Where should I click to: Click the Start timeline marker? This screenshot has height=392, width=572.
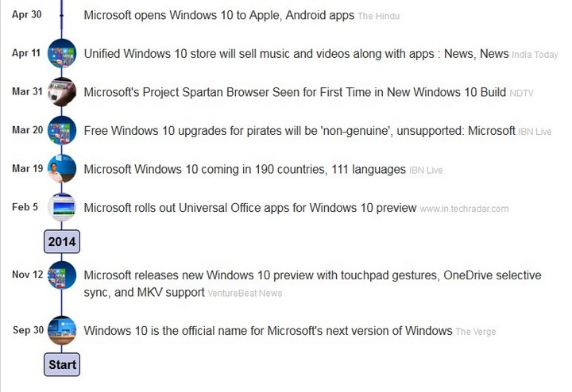(x=62, y=365)
